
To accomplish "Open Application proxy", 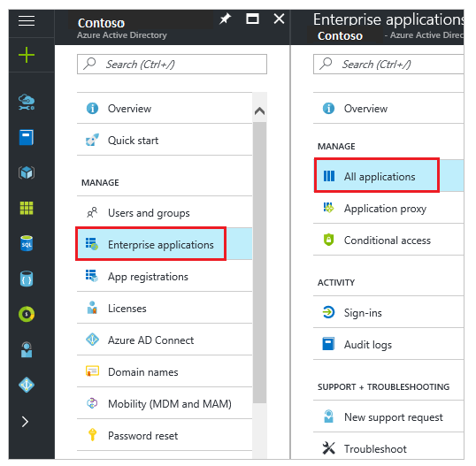I will pyautogui.click(x=388, y=209).
